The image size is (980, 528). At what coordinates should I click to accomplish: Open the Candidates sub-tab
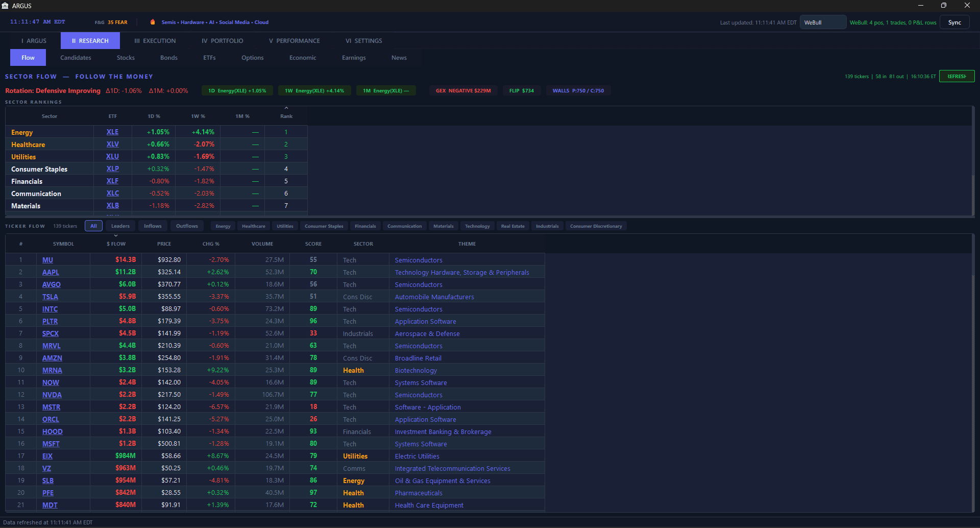pos(76,58)
